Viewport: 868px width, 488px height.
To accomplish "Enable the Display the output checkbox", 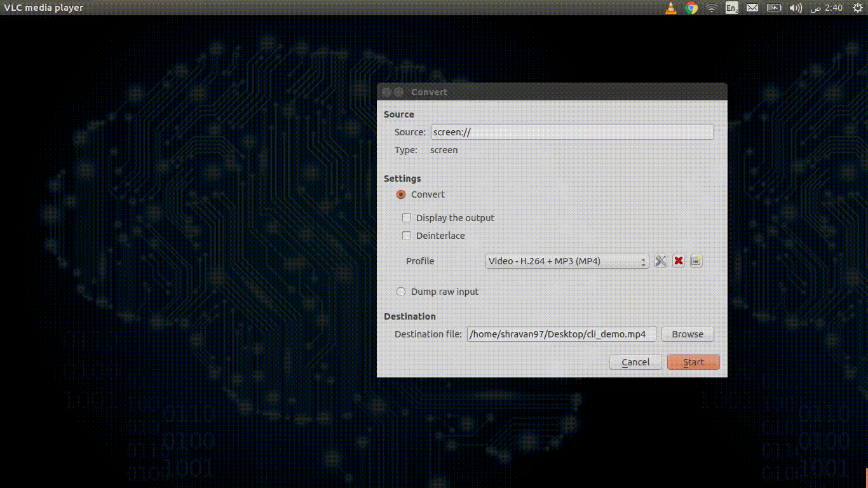I will pos(407,218).
